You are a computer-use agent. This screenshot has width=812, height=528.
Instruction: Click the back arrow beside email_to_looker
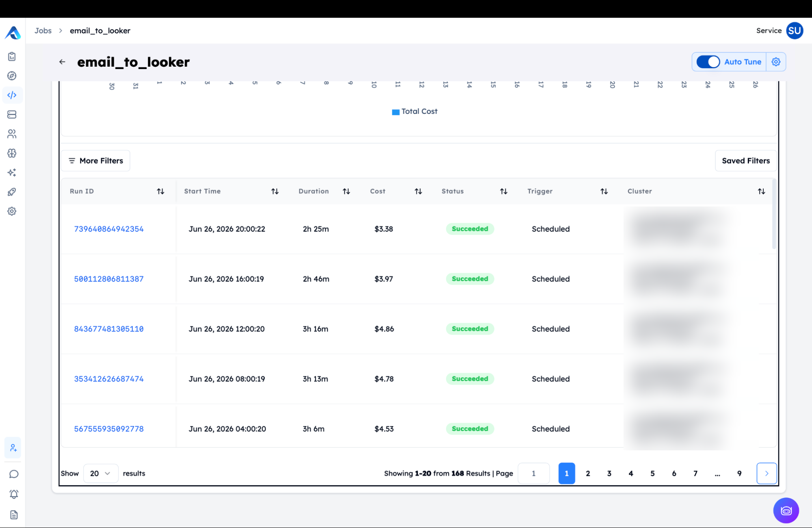click(x=62, y=62)
